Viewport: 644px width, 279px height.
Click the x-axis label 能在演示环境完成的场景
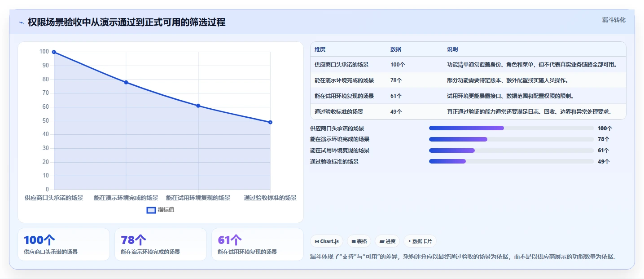(x=126, y=198)
